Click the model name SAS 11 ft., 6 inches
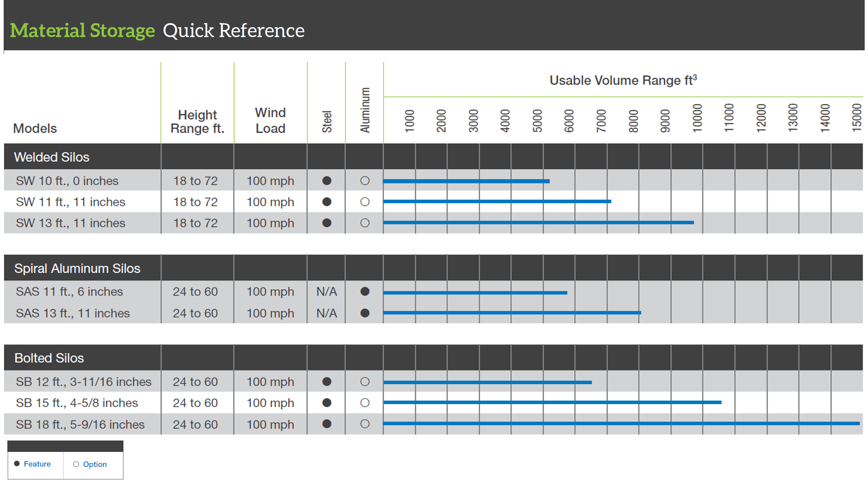868x482 pixels. tap(69, 291)
